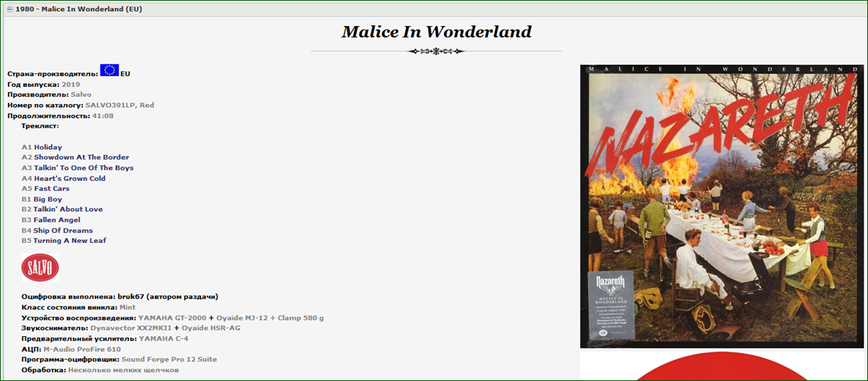Click the Треклист label
The height and width of the screenshot is (381, 868).
click(41, 127)
